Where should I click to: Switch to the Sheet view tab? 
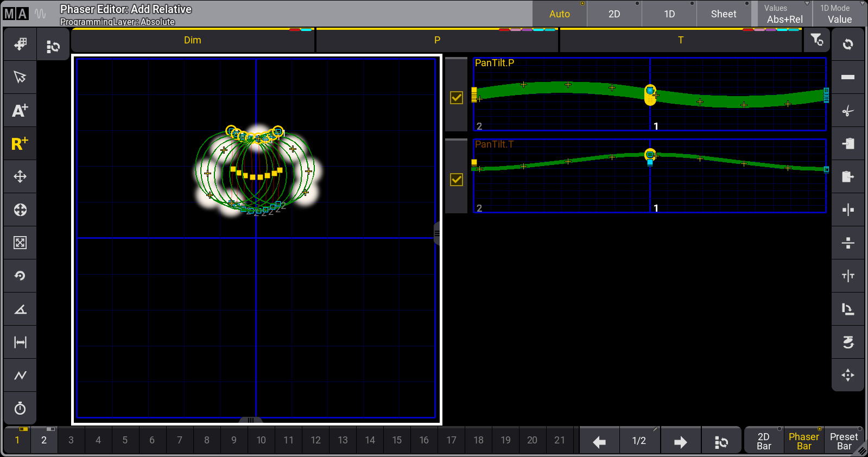tap(724, 14)
